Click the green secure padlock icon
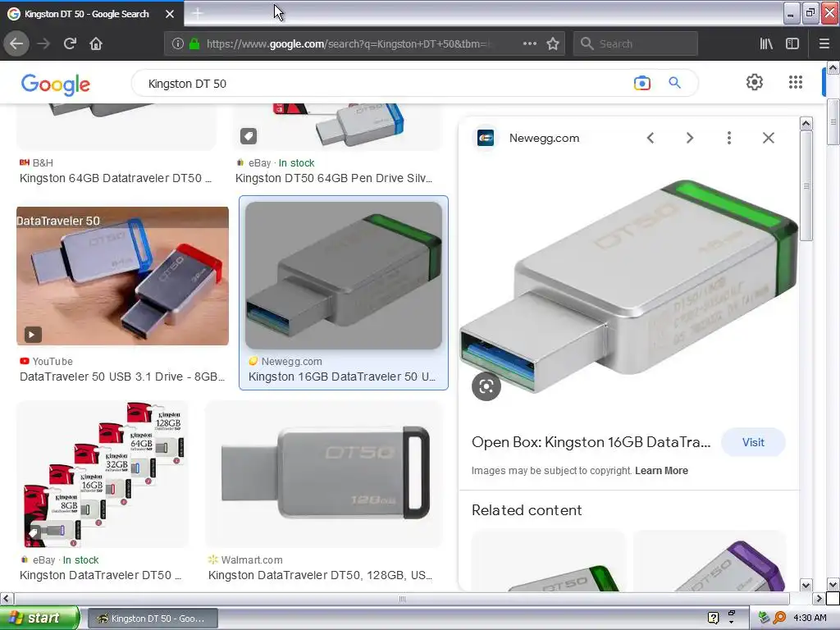Image resolution: width=840 pixels, height=630 pixels. pyautogui.click(x=194, y=43)
